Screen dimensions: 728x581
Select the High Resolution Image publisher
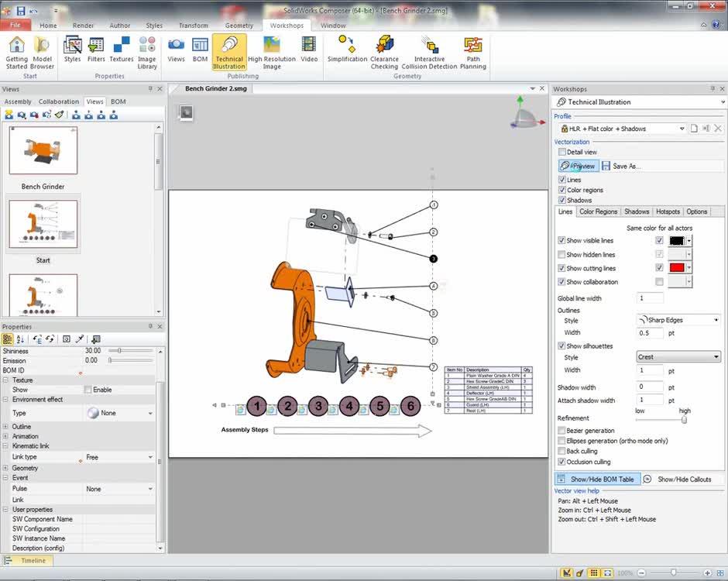coord(271,52)
